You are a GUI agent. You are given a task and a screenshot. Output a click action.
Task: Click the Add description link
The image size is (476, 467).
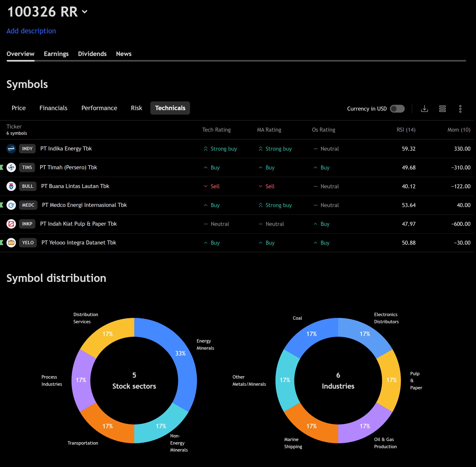click(x=31, y=31)
